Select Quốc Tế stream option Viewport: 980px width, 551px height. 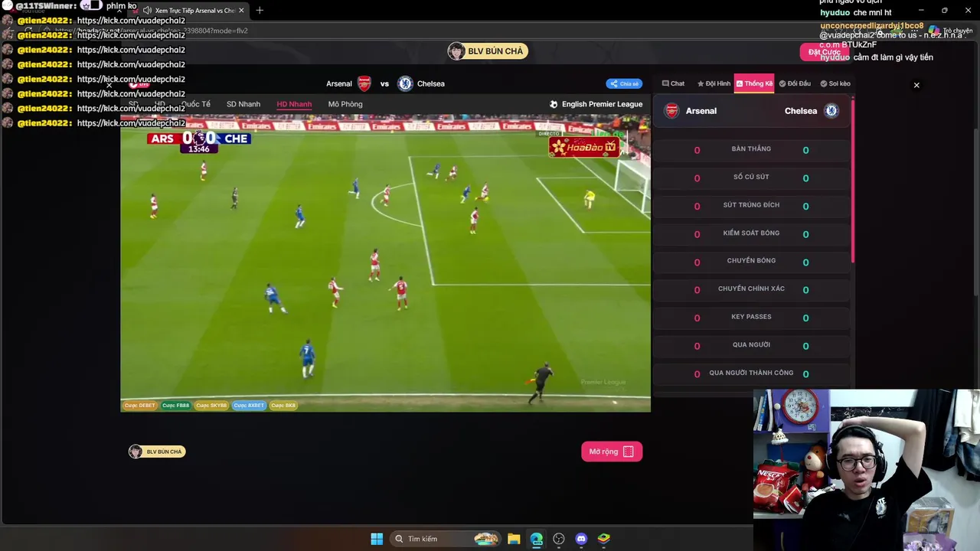(196, 104)
